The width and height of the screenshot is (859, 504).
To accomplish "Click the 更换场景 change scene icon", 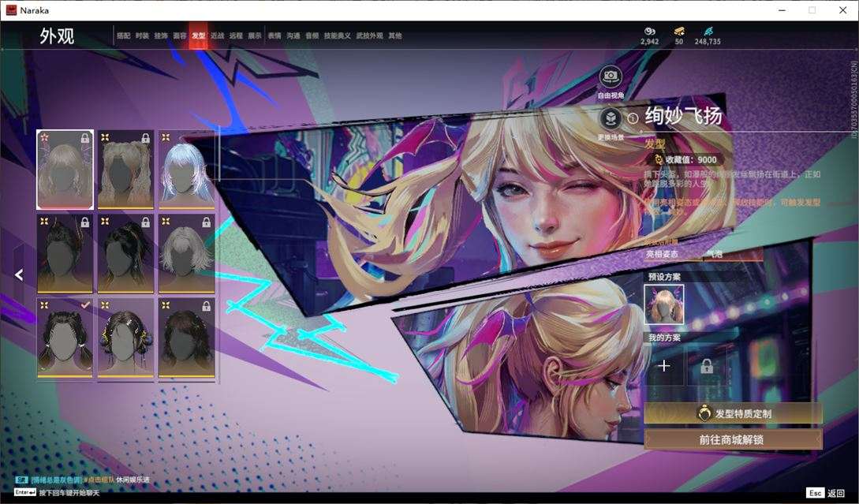I will [611, 118].
